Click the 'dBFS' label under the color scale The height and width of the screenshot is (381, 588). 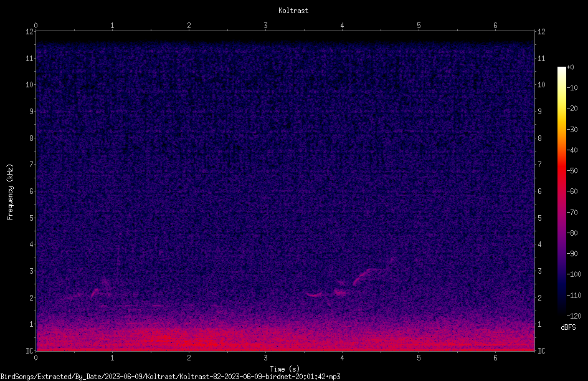[568, 327]
